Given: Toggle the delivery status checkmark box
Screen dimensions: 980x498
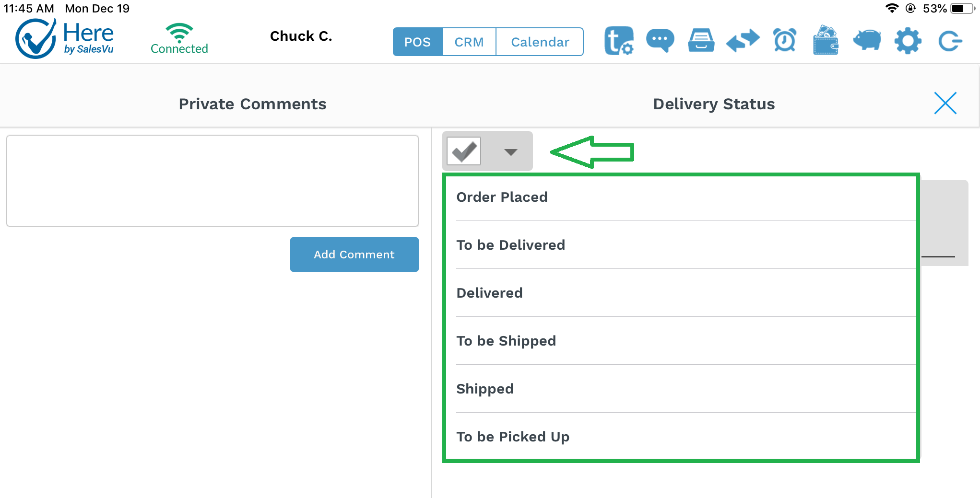Looking at the screenshot, I should 464,151.
